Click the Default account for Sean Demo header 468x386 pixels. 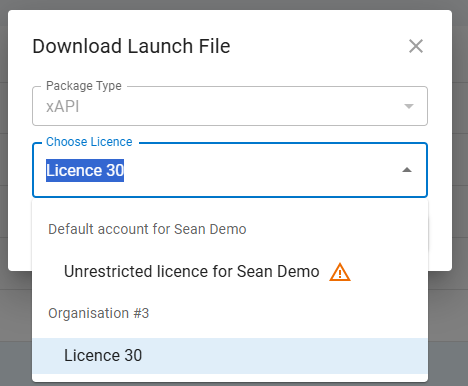point(147,229)
